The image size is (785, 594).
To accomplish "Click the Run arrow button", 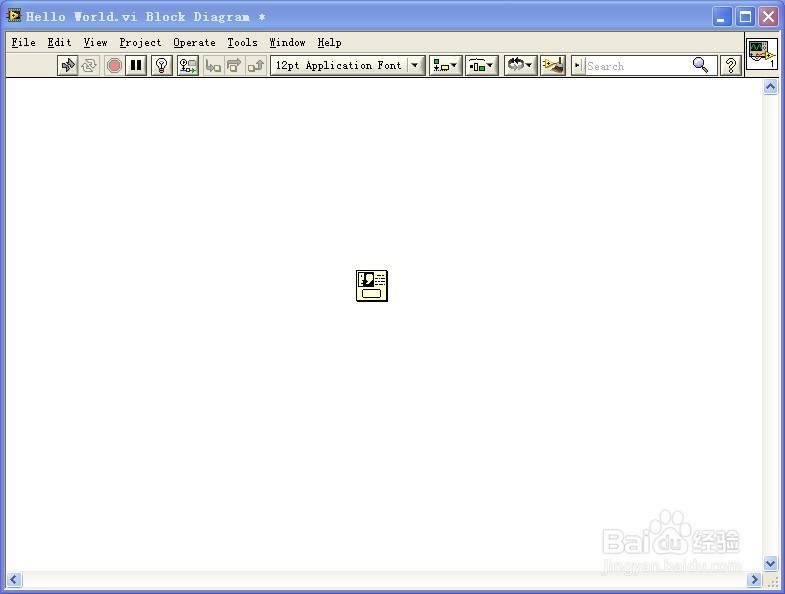I will click(68, 66).
